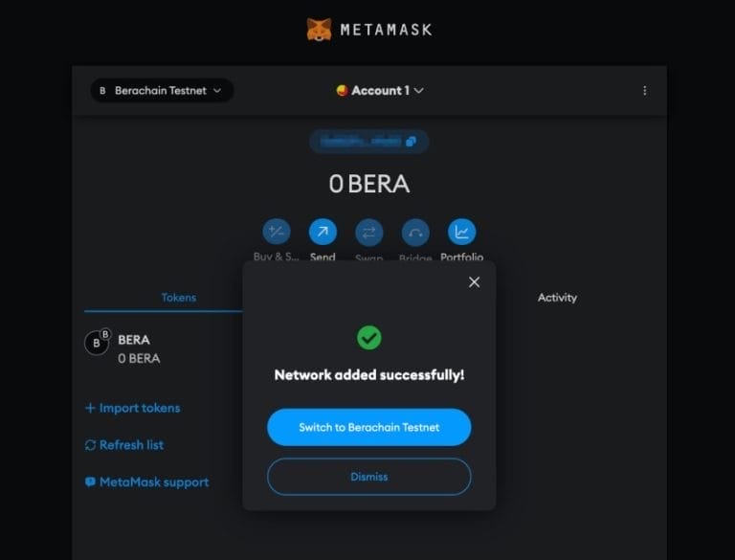Open the Berachain Testnet network dropdown
Screen dimensions: 735x560
[162, 91]
